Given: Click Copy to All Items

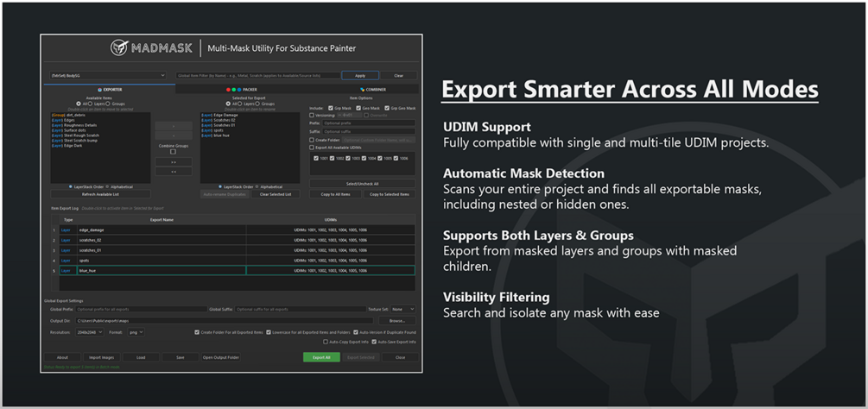Looking at the screenshot, I should pyautogui.click(x=335, y=194).
